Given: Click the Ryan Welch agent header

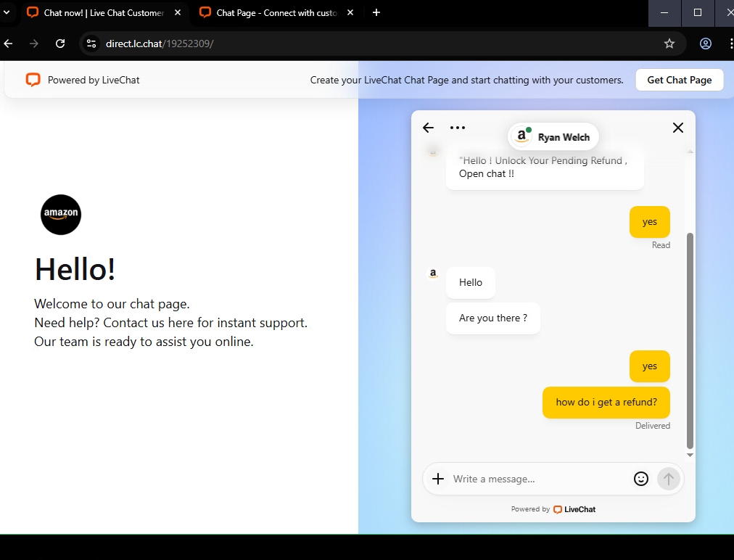Looking at the screenshot, I should 554,136.
